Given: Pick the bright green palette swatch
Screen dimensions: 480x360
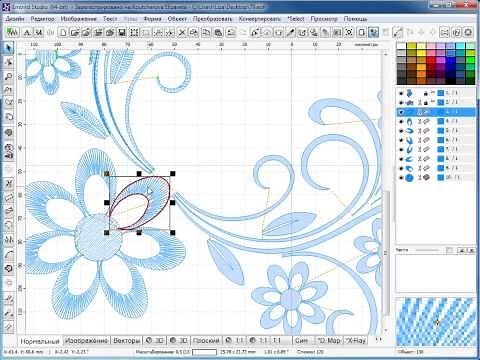Looking at the screenshot, I should (470, 60).
